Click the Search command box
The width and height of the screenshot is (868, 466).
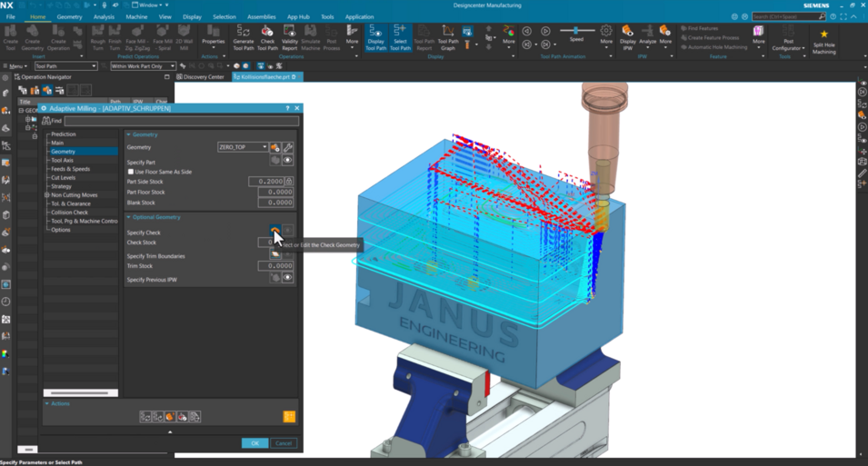point(789,16)
